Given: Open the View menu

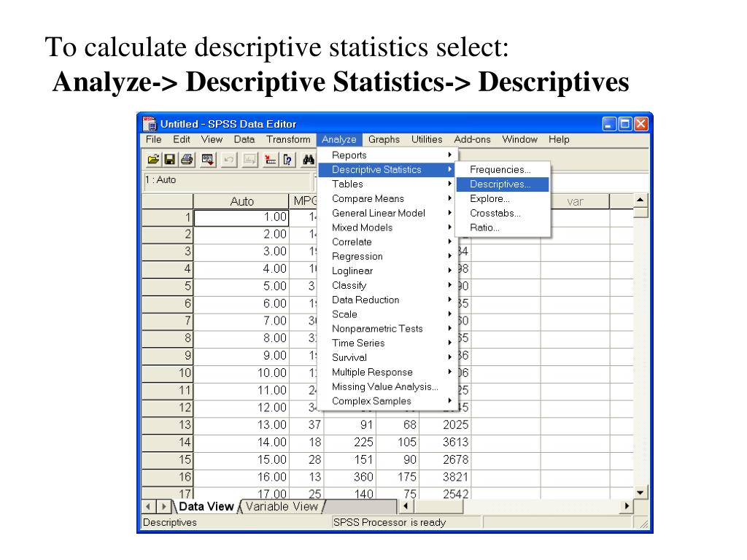Looking at the screenshot, I should (x=212, y=139).
